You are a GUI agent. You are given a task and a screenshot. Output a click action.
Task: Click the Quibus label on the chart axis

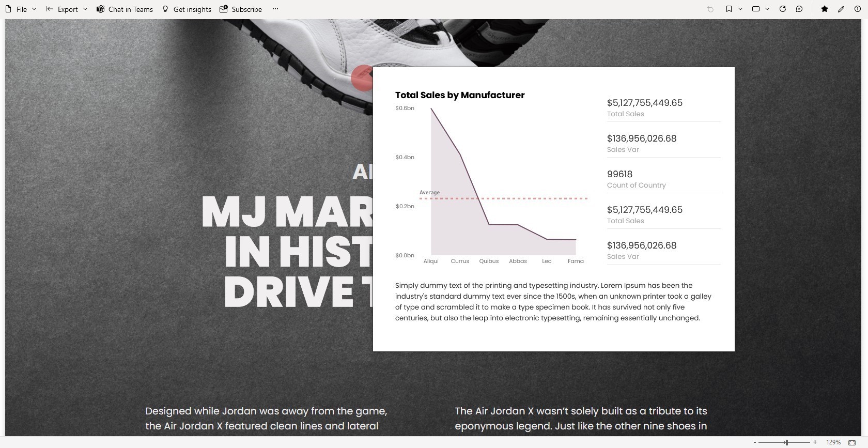[489, 261]
